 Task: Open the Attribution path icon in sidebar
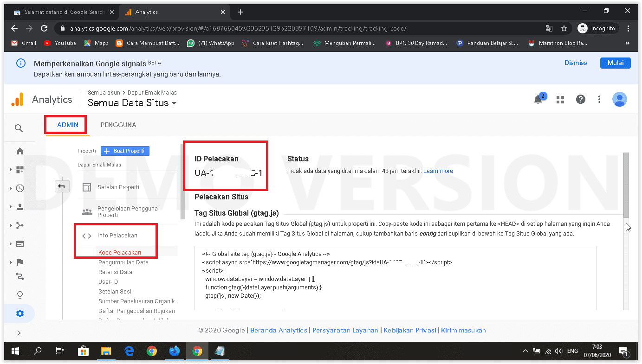point(20,225)
